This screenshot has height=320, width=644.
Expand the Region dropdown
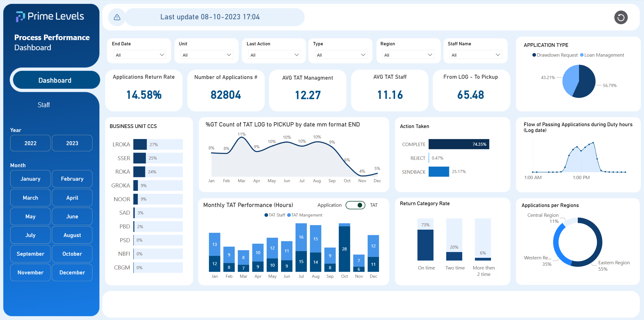coord(408,55)
